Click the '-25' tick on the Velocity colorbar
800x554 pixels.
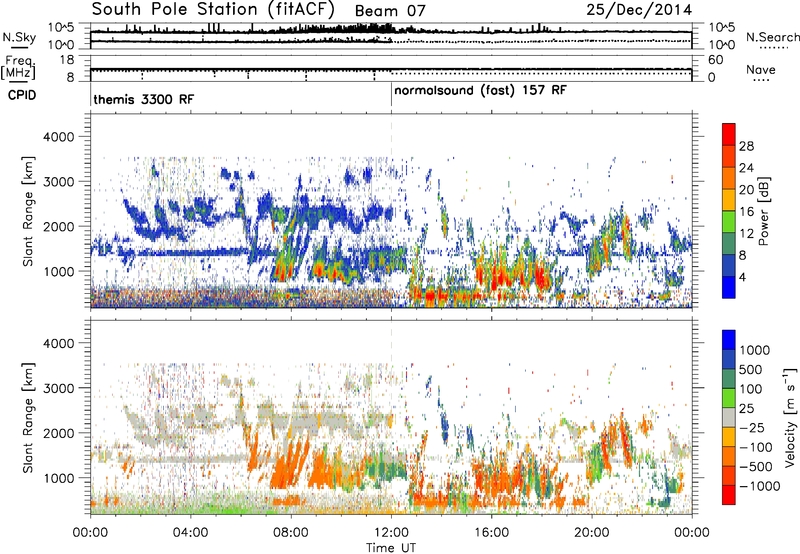[752, 428]
